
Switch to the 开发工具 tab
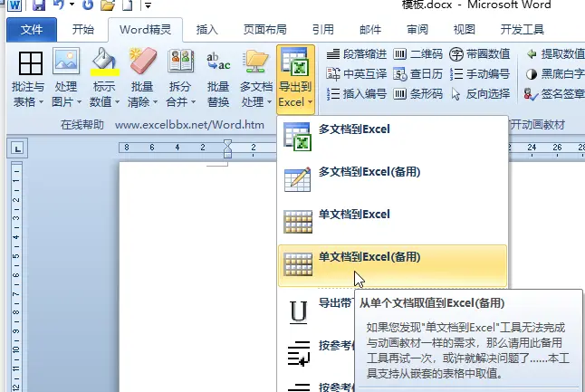click(522, 30)
